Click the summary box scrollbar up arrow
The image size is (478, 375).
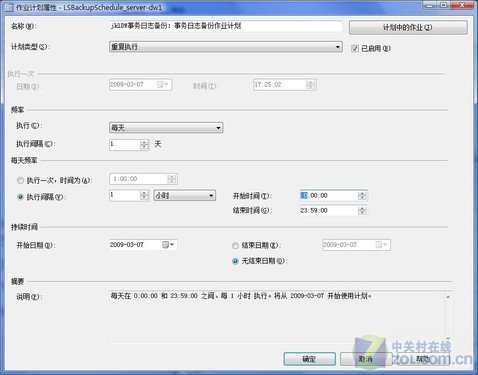tap(448, 296)
